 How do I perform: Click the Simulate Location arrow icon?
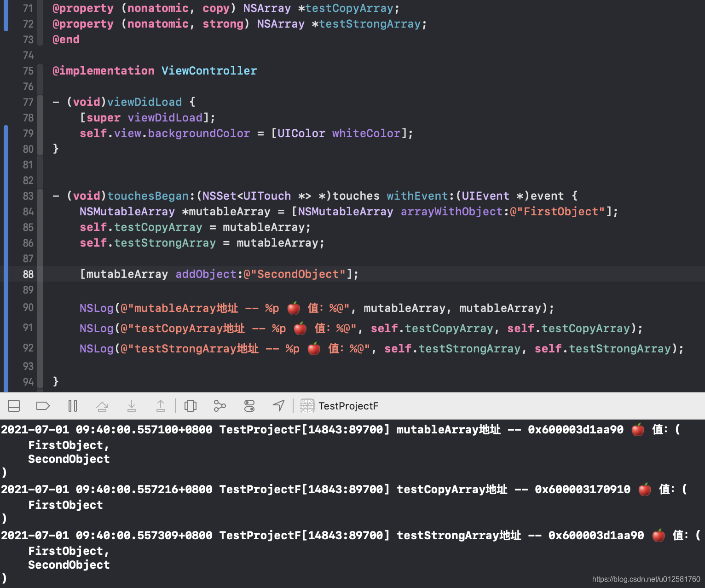pos(279,406)
